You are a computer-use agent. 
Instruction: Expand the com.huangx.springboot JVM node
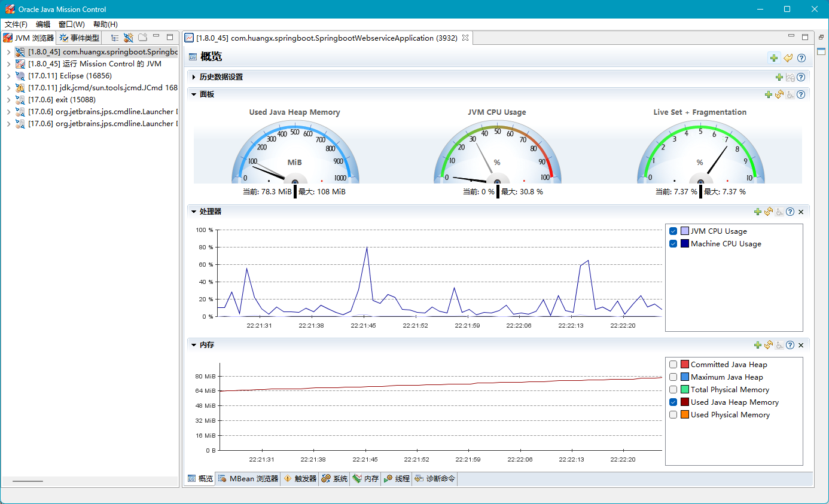(8, 52)
